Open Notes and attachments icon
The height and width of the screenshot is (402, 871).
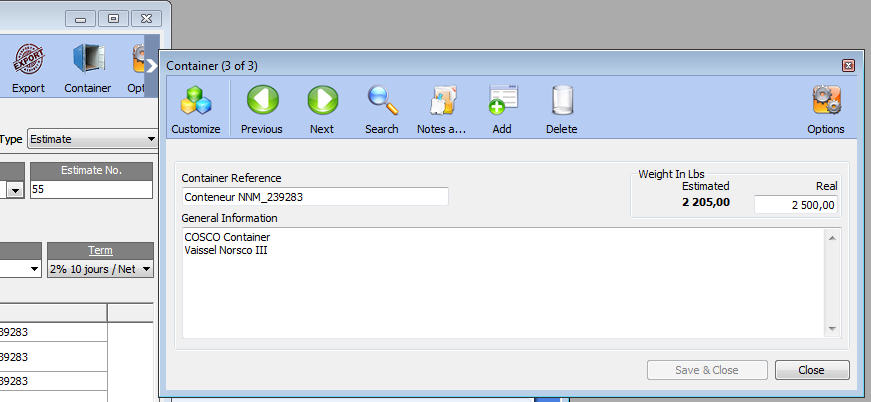click(441, 109)
